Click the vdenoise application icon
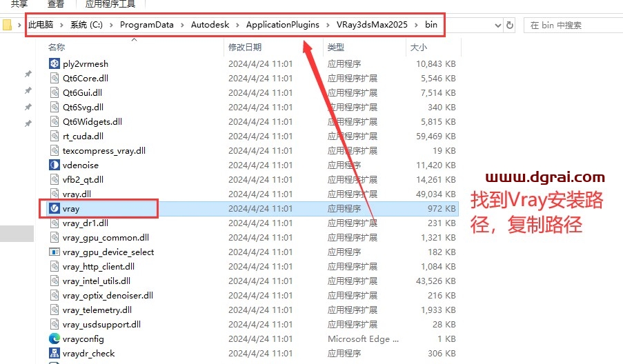Viewport: 623px width, 364px height. pyautogui.click(x=55, y=165)
